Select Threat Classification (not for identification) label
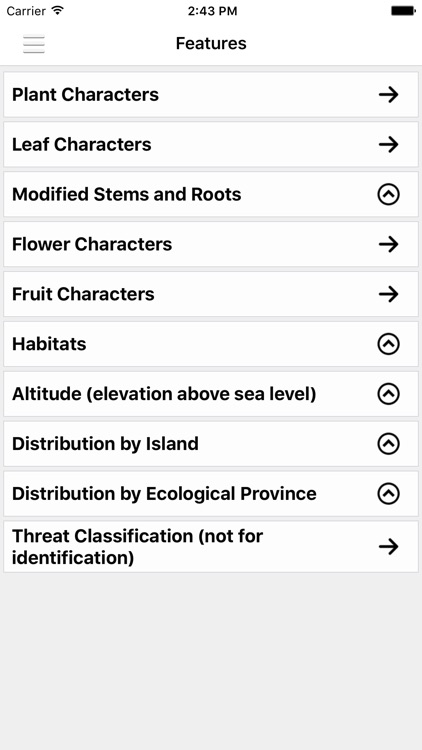 (137, 547)
